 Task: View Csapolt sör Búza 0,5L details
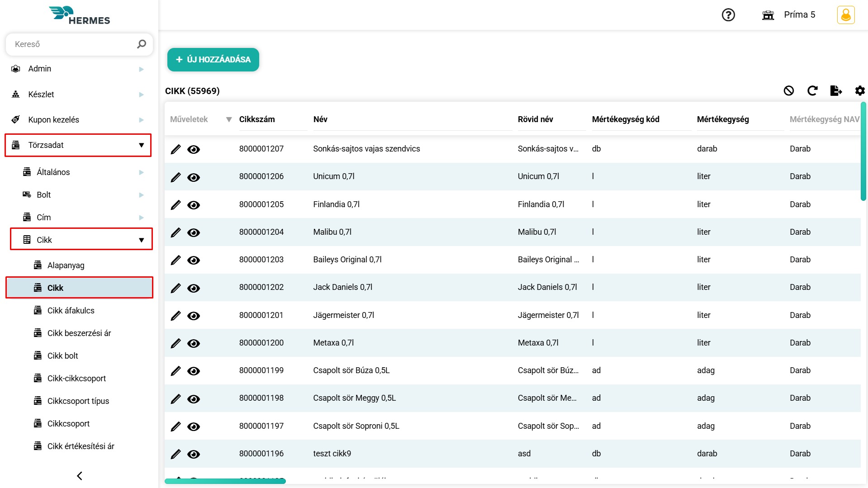click(194, 371)
